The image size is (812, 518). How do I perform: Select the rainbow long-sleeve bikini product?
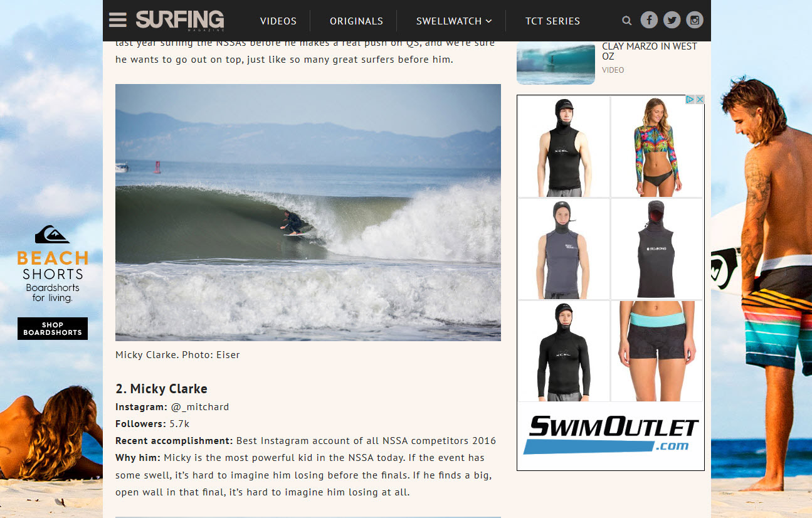click(656, 147)
